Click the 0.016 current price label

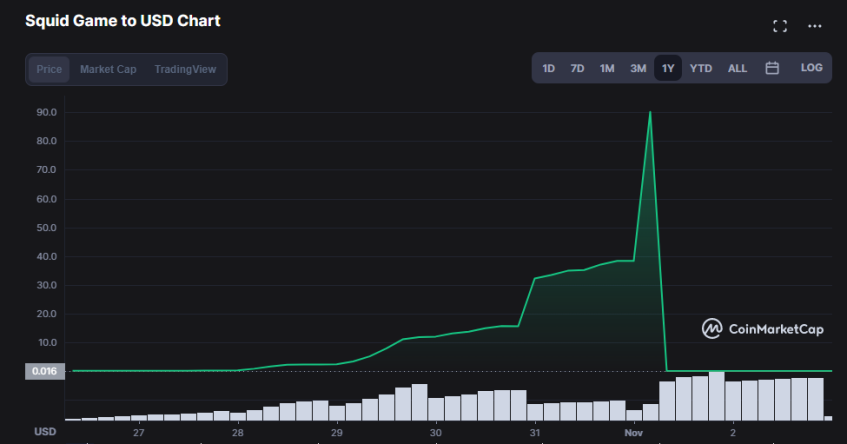click(45, 371)
